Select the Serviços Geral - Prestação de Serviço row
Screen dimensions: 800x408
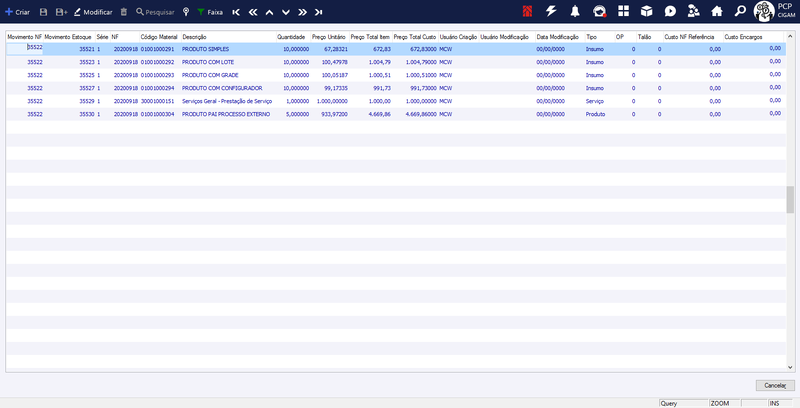[x=396, y=101]
